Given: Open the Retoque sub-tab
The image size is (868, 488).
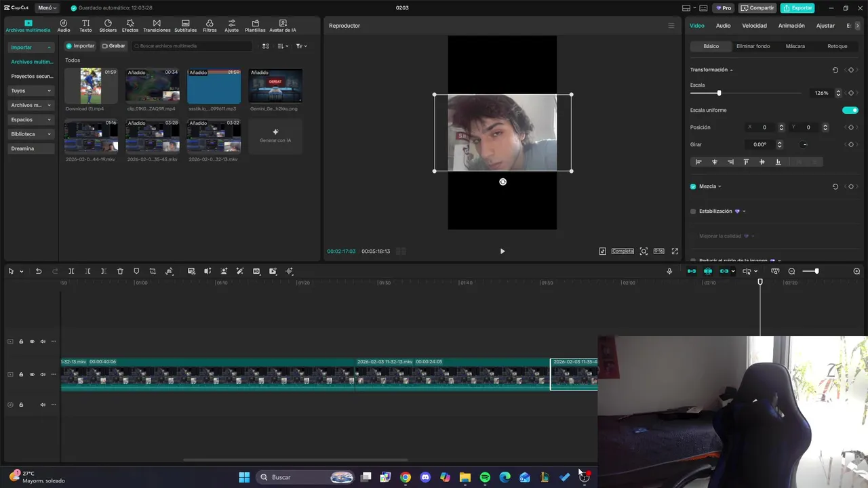Looking at the screenshot, I should [x=837, y=46].
